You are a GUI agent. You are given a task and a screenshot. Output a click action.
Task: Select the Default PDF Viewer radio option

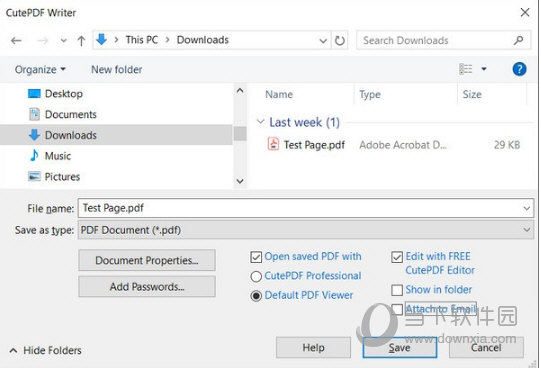256,296
